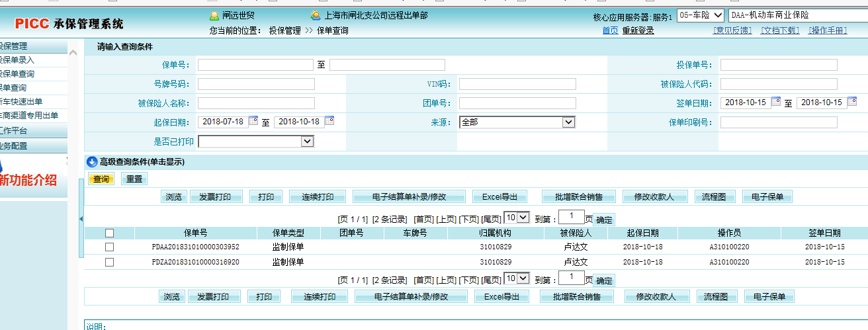This screenshot has height=330, width=868.
Task: Expand the 高级查询条件(单击显示) section
Action: point(142,162)
